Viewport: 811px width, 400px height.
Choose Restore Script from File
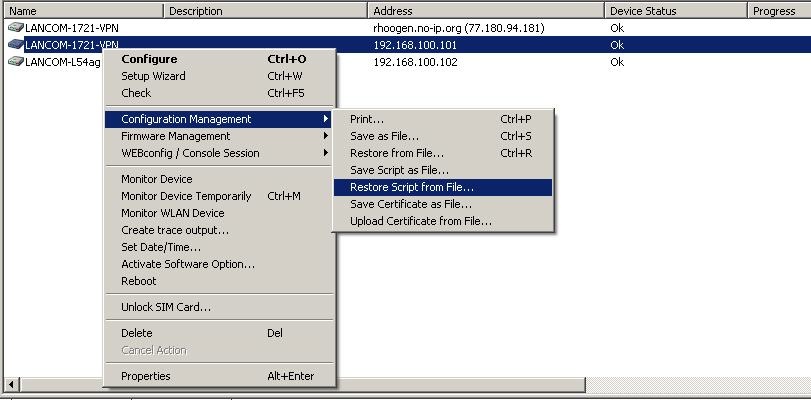[x=412, y=187]
